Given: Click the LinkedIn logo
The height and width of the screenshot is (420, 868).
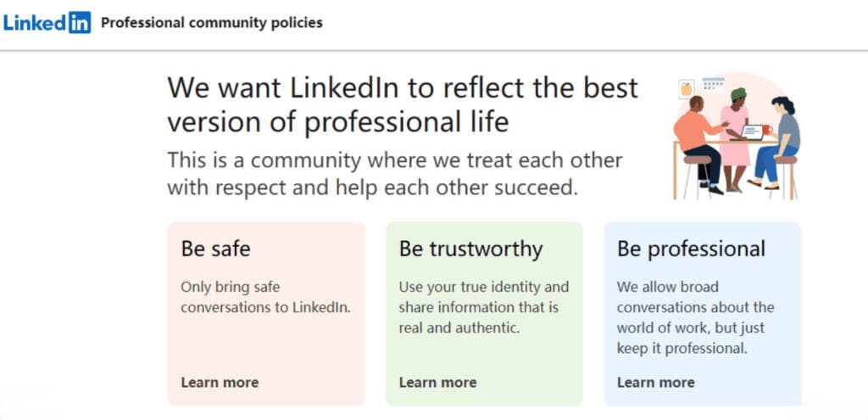Looking at the screenshot, I should click(47, 23).
